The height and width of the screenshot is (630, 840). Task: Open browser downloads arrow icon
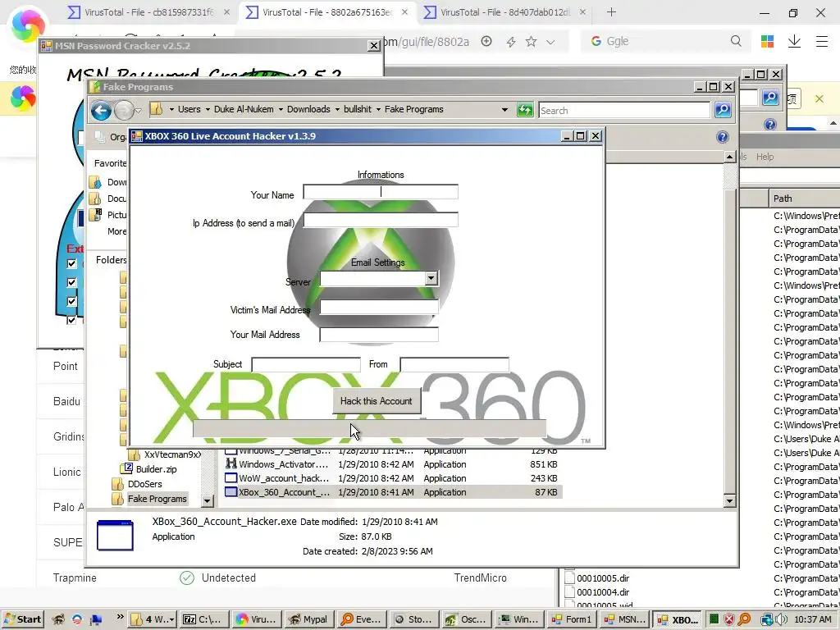tap(794, 41)
